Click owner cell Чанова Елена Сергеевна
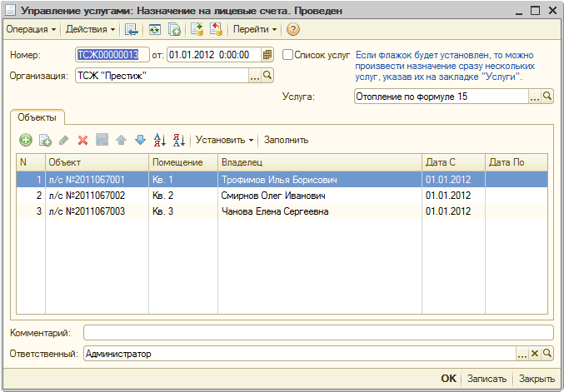 coord(320,211)
